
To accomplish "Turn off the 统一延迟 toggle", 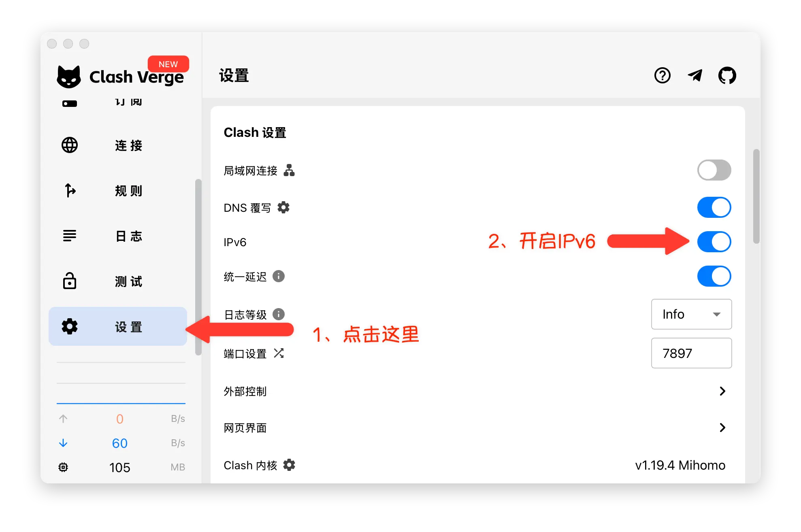I will point(714,276).
